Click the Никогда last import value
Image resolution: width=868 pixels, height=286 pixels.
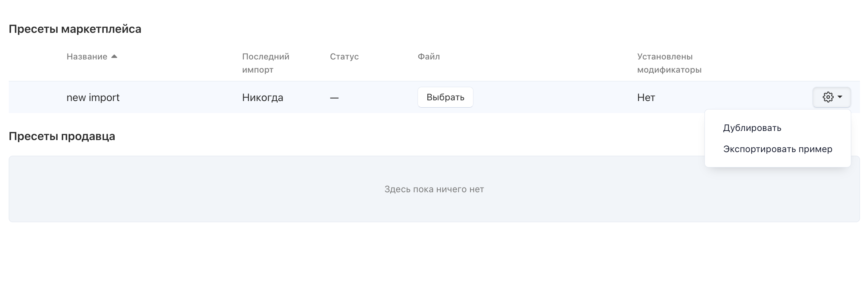pyautogui.click(x=262, y=97)
